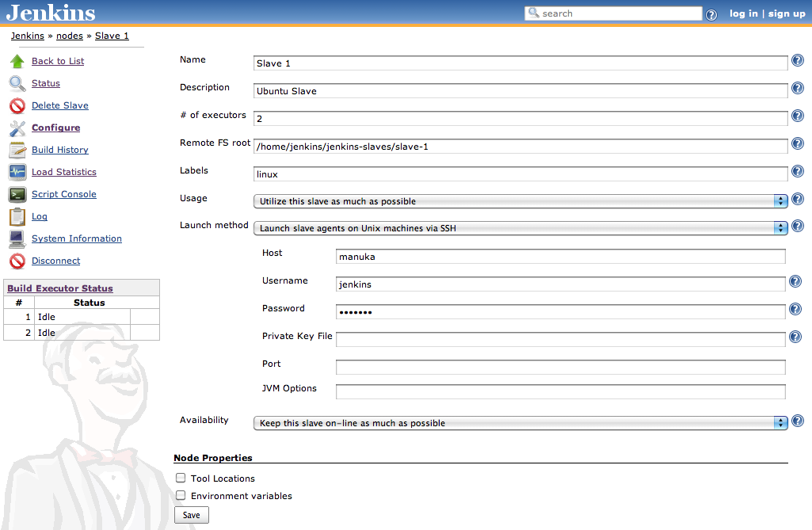The height and width of the screenshot is (530, 812).
Task: Select Configure in the sidebar
Action: [56, 128]
